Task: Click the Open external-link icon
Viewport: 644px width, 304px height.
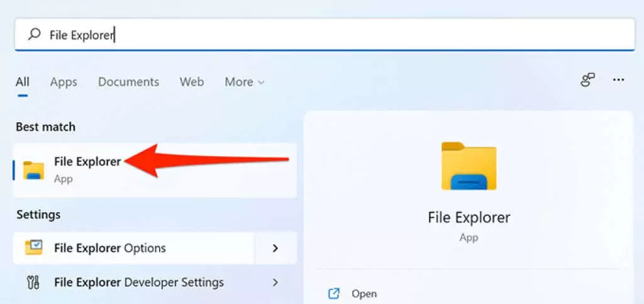Action: [334, 294]
